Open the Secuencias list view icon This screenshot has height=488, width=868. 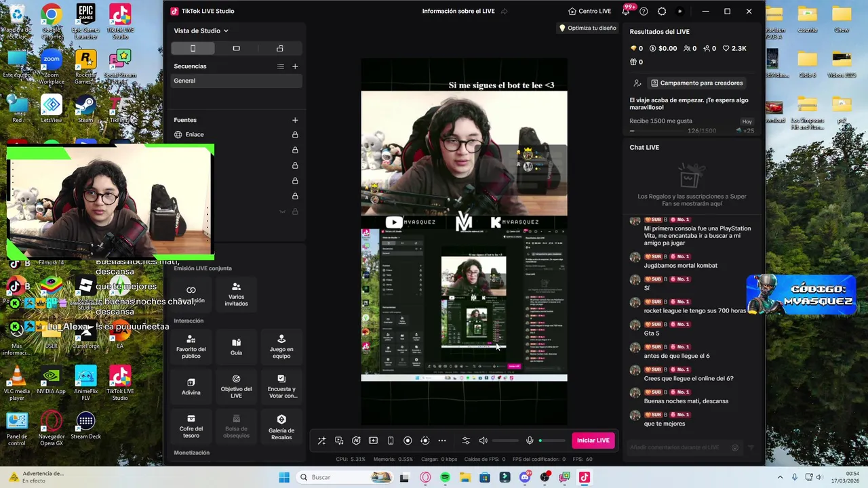pyautogui.click(x=281, y=66)
